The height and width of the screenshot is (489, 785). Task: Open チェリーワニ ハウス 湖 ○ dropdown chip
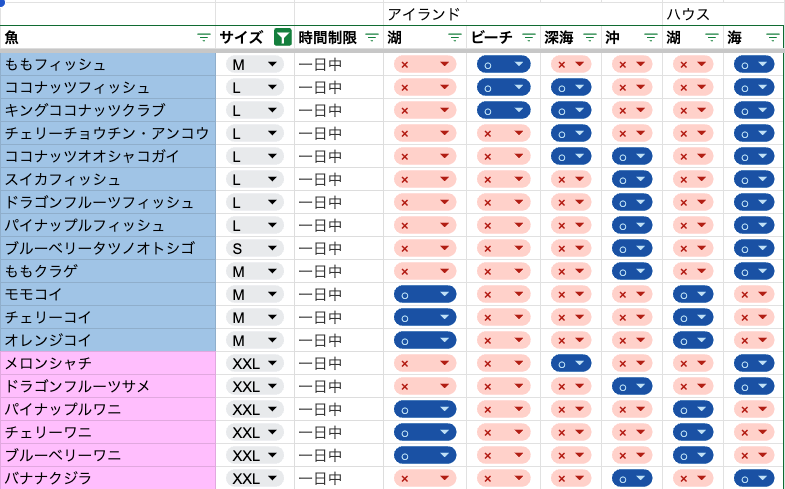click(693, 432)
